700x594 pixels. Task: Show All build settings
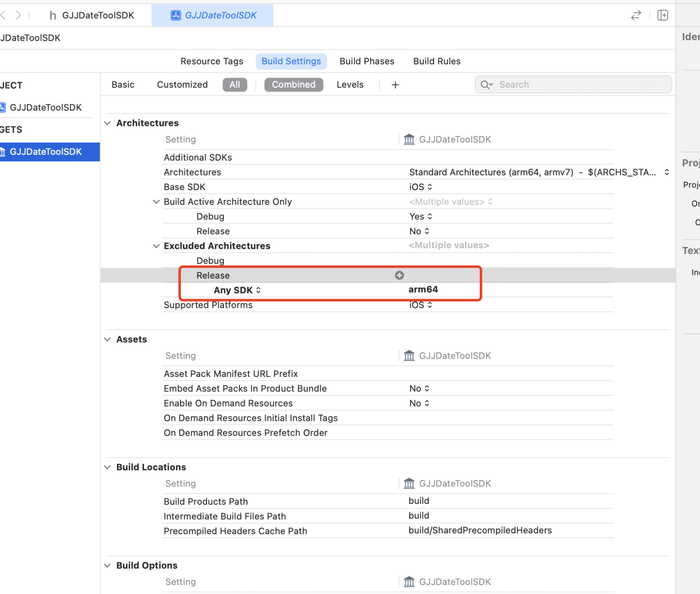(x=235, y=85)
